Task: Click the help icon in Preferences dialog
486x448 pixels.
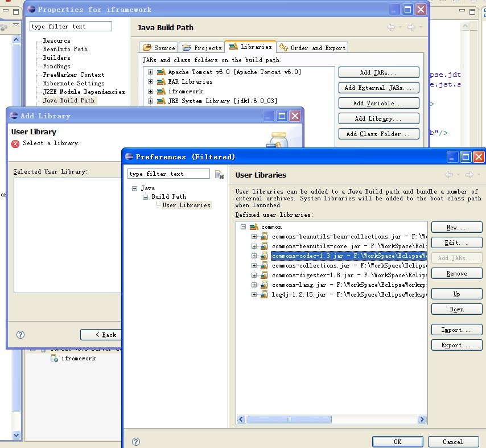Action: tap(136, 442)
